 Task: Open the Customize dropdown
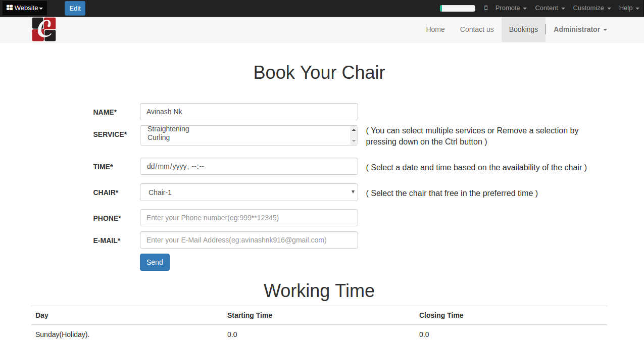pyautogui.click(x=591, y=8)
